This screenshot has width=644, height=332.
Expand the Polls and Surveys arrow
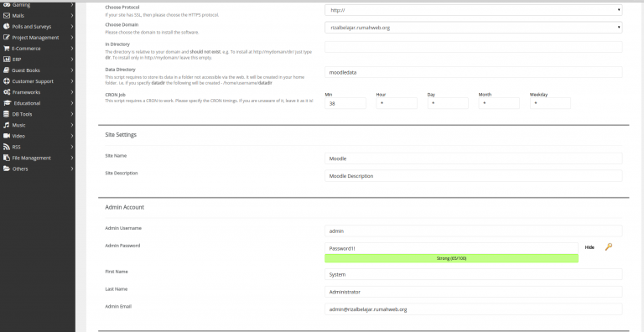pos(72,26)
